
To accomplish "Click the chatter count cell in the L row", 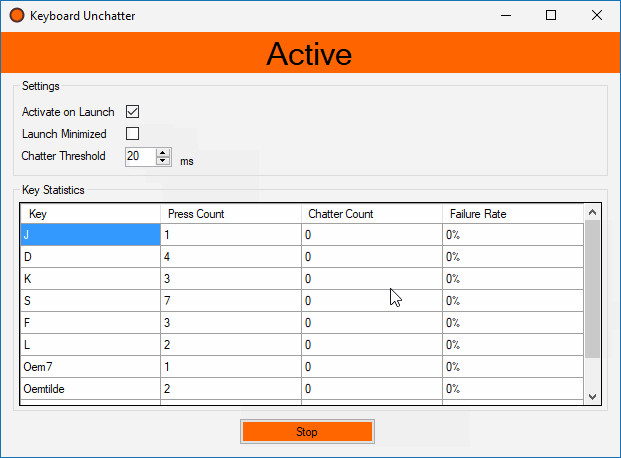I will coord(372,345).
